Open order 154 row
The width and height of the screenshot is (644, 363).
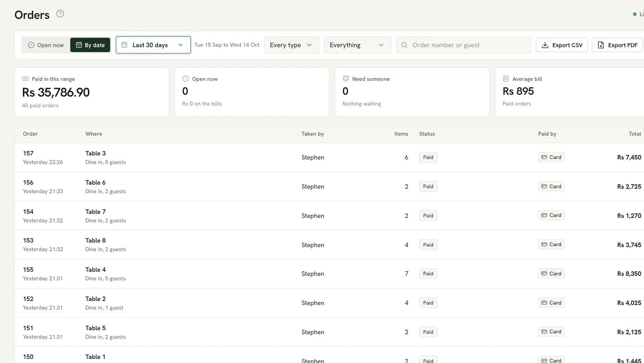329,216
